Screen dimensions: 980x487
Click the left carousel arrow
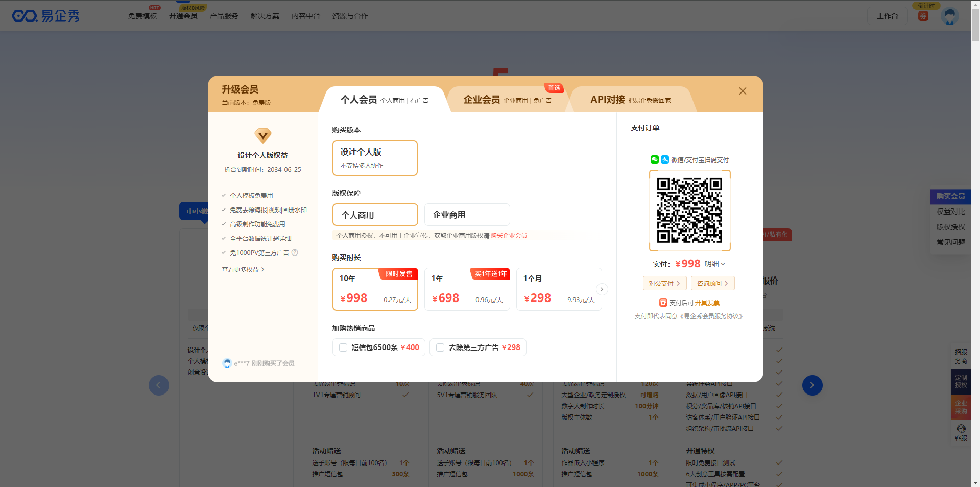[x=159, y=385]
